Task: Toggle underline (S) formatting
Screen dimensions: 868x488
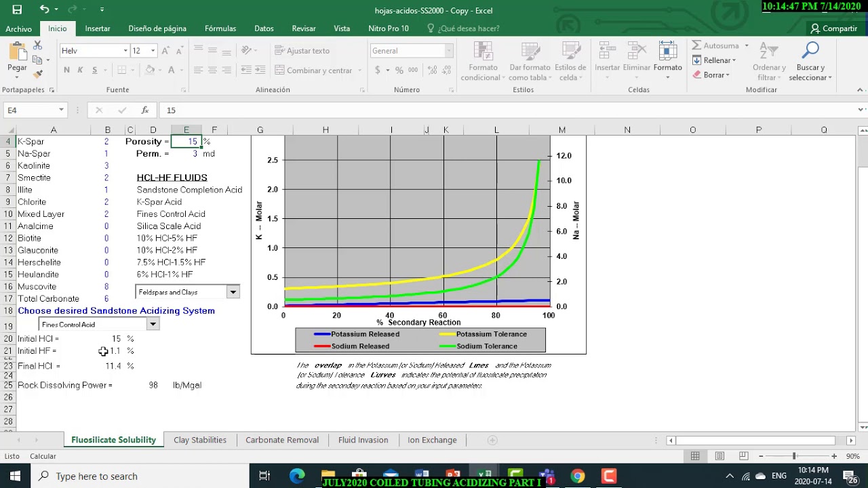Action: 94,70
